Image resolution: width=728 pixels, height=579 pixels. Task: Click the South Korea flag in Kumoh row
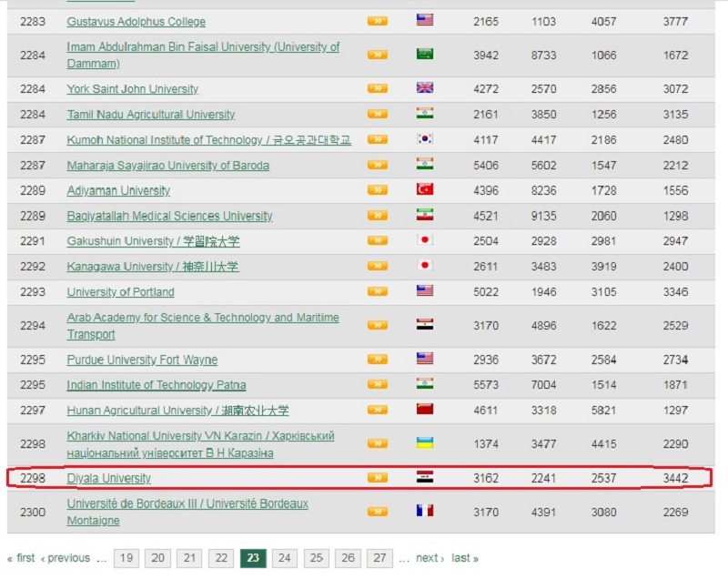coord(425,138)
